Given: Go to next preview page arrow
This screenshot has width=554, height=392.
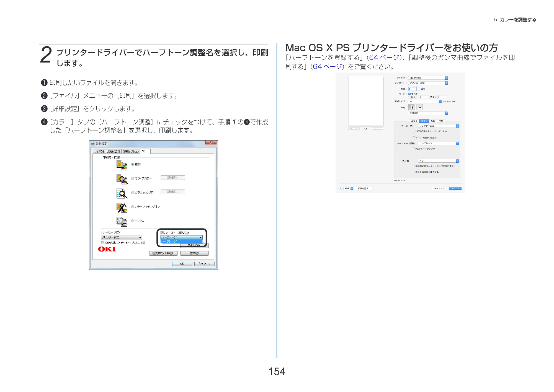Looking at the screenshot, I should coord(375,128).
